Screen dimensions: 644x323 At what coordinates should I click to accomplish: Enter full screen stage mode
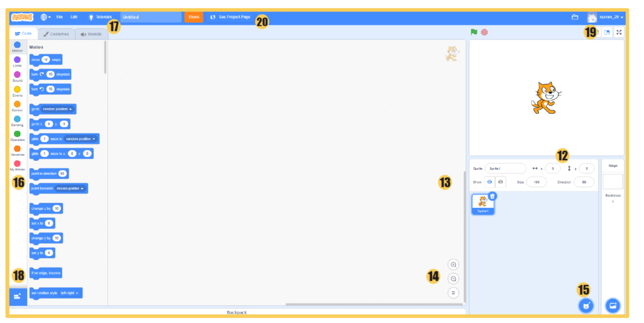pyautogui.click(x=618, y=32)
